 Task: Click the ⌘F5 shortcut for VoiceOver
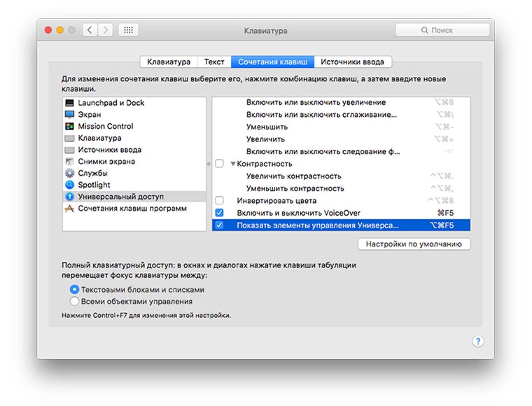point(445,213)
